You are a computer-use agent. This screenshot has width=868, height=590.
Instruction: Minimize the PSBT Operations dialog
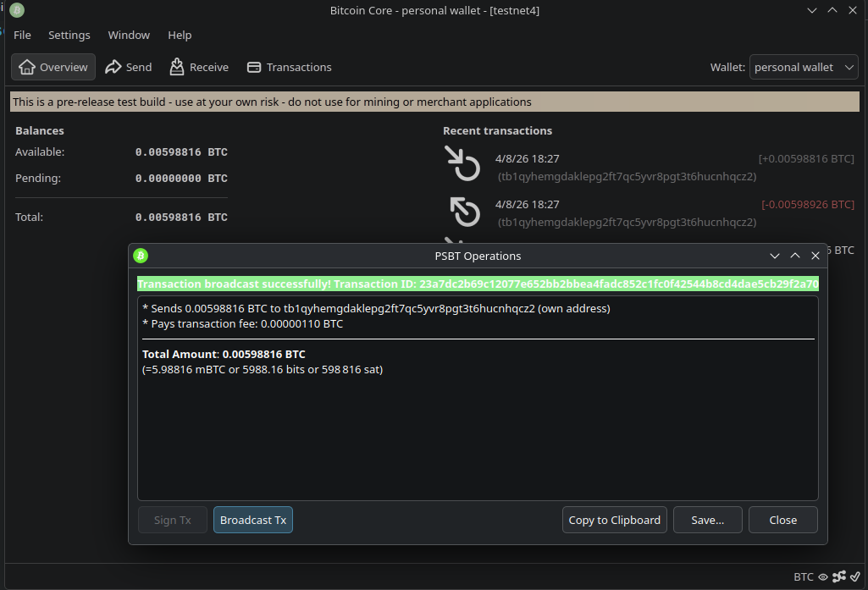click(x=775, y=256)
